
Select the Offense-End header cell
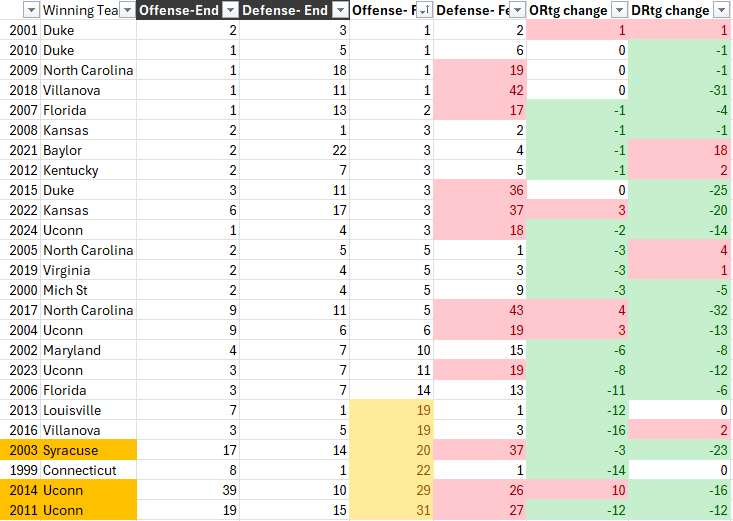coord(178,10)
